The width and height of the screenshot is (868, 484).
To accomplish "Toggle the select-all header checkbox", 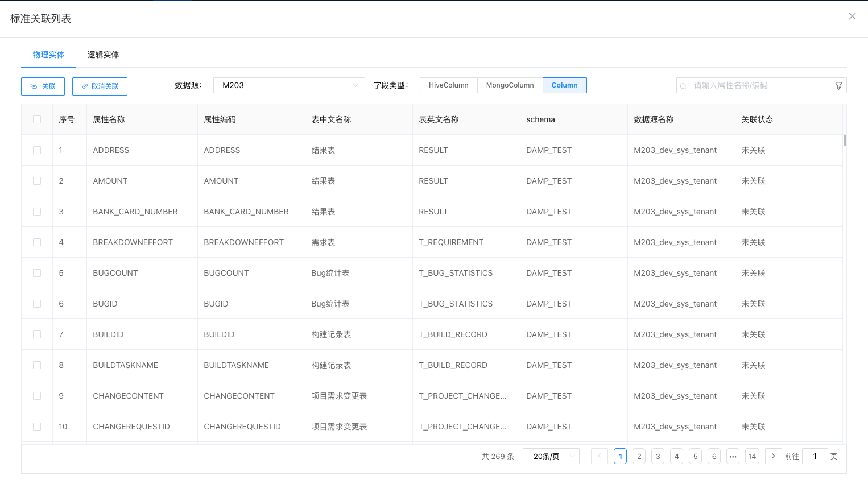I will click(x=37, y=119).
